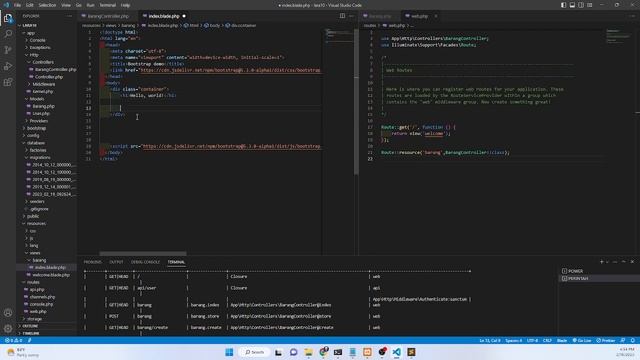Image resolution: width=640 pixels, height=360 pixels.
Task: Open Windows Start menu
Action: click(x=229, y=352)
